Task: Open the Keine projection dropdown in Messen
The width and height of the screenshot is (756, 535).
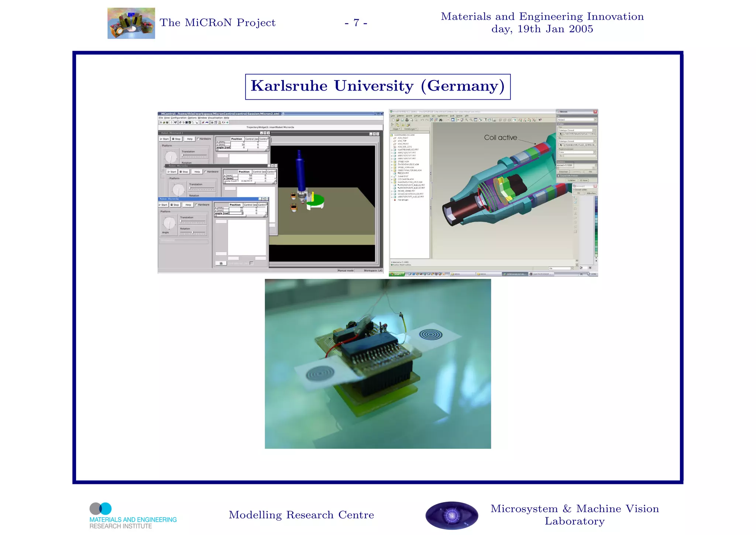Action: (x=577, y=152)
